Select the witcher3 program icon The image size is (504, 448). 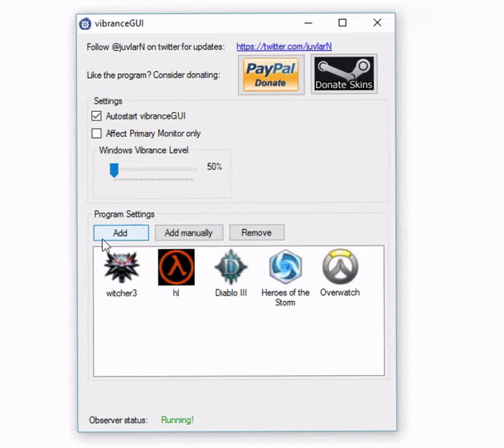[122, 267]
